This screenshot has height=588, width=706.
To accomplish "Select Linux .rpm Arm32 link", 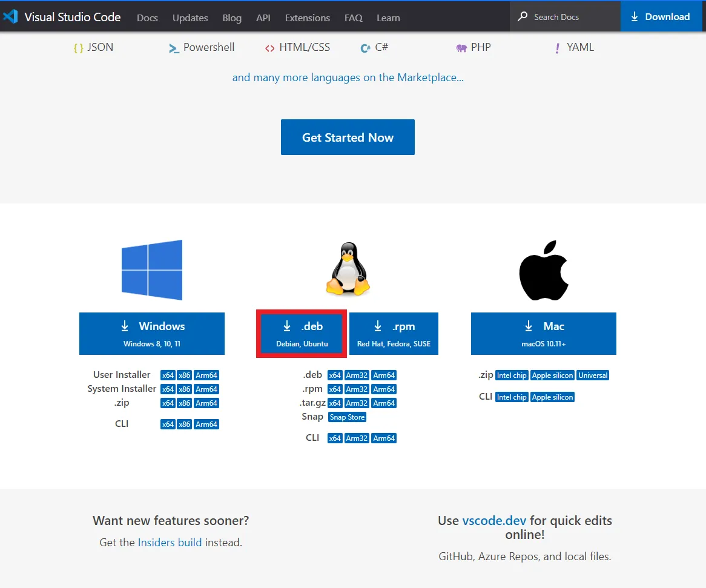I will 357,389.
